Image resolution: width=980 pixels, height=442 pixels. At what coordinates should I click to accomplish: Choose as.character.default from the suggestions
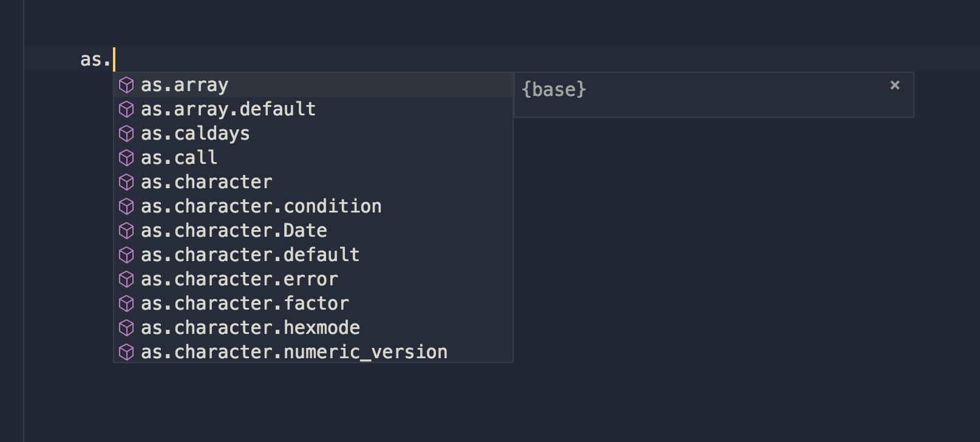(x=250, y=255)
